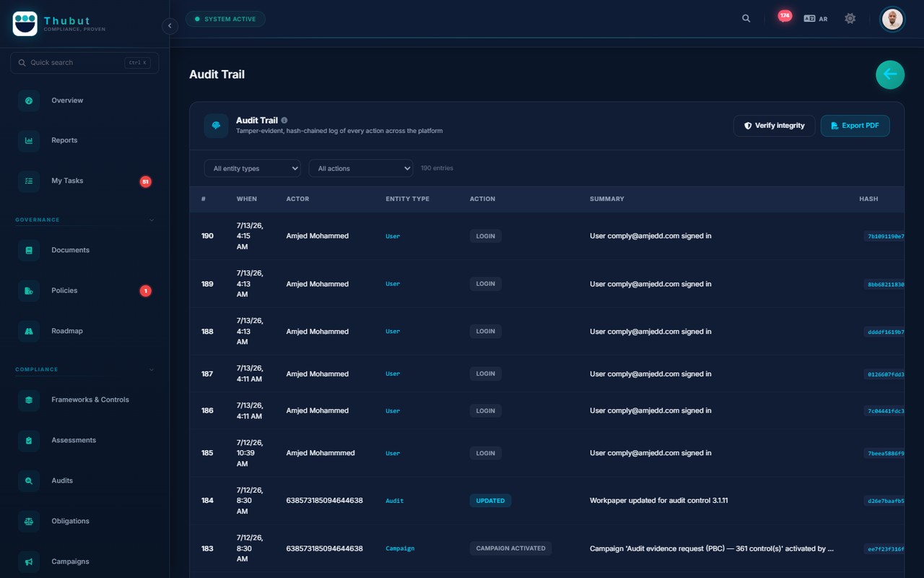
Task: Click the teal back arrow button
Action: pos(890,74)
